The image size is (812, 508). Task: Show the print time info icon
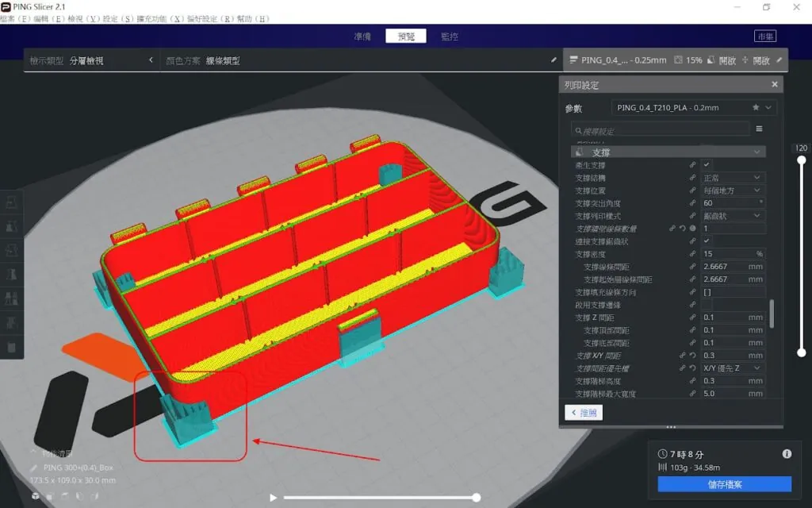click(x=787, y=454)
